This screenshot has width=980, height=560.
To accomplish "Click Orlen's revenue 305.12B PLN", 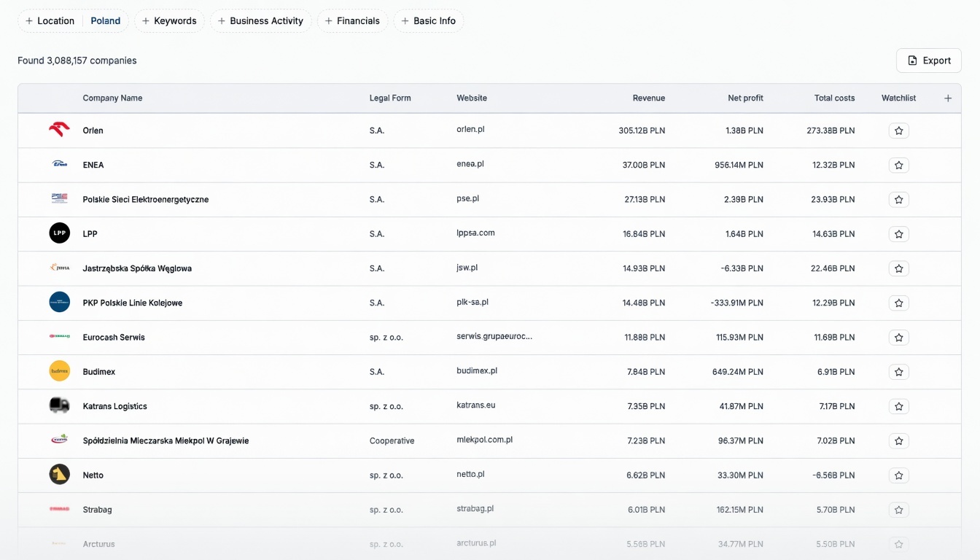I will pyautogui.click(x=642, y=131).
